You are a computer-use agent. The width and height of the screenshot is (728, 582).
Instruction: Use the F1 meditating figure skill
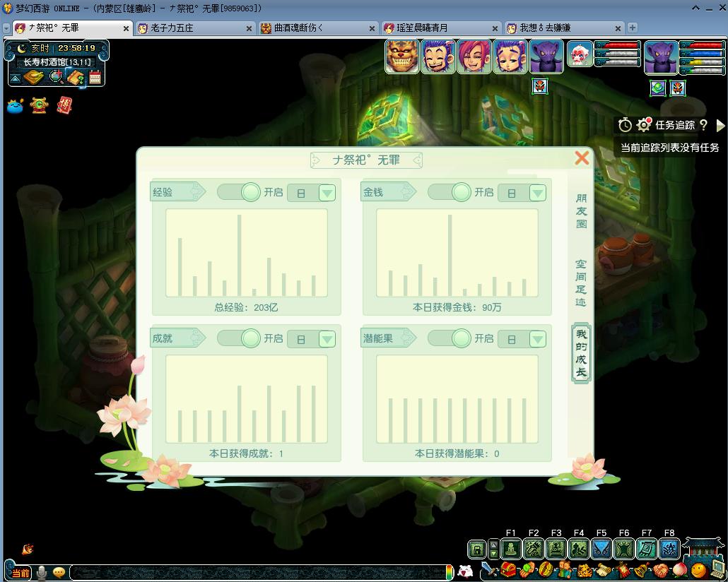511,549
